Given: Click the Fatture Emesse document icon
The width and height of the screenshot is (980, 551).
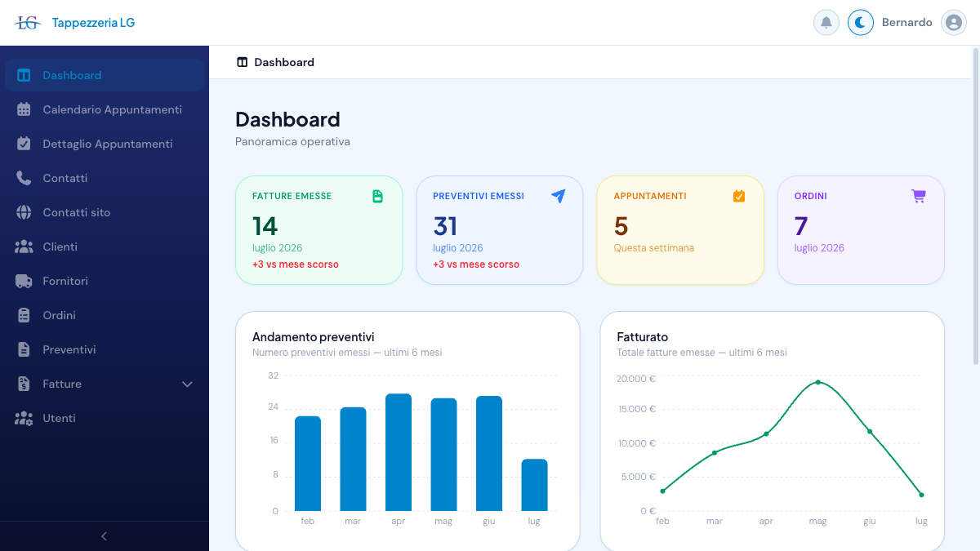Looking at the screenshot, I should [x=377, y=196].
